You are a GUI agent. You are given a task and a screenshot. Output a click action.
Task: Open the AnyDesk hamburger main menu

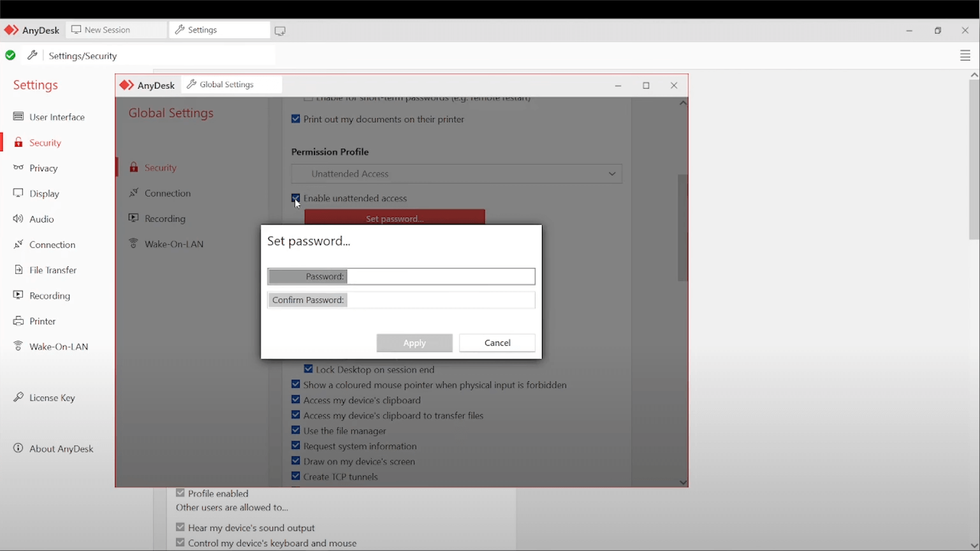coord(965,56)
